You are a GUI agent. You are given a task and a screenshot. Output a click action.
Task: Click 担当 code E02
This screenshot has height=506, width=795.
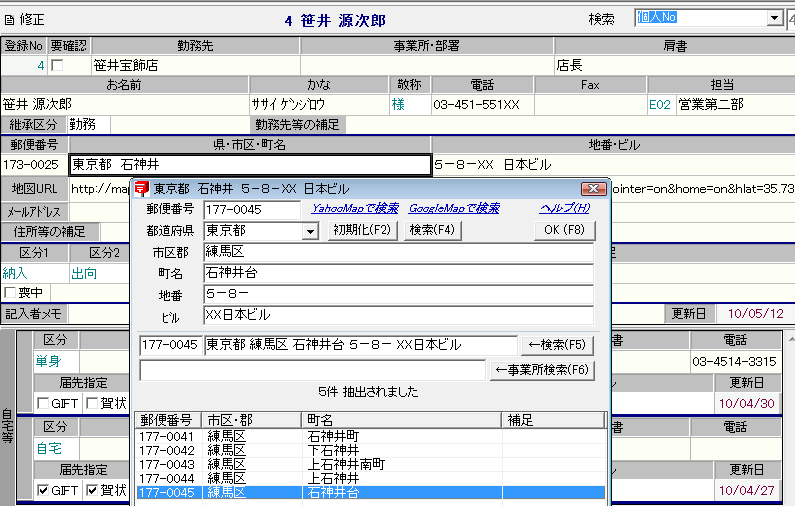(x=660, y=105)
